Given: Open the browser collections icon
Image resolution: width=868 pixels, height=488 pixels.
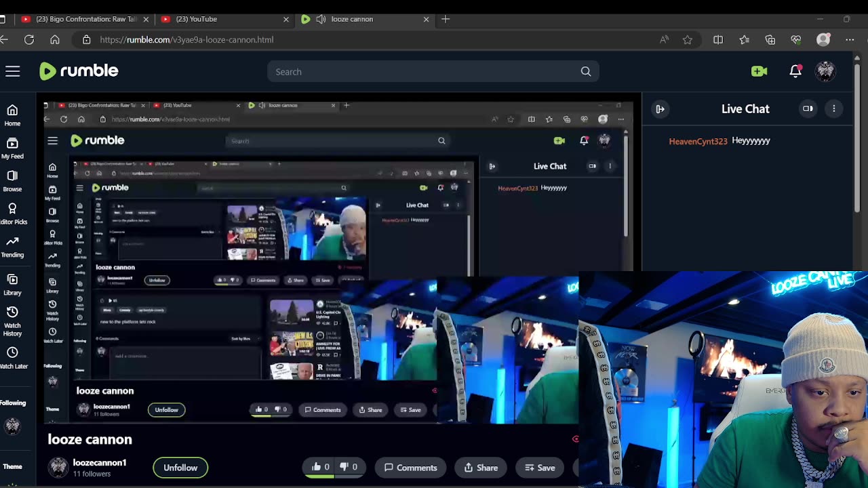Looking at the screenshot, I should pos(770,40).
